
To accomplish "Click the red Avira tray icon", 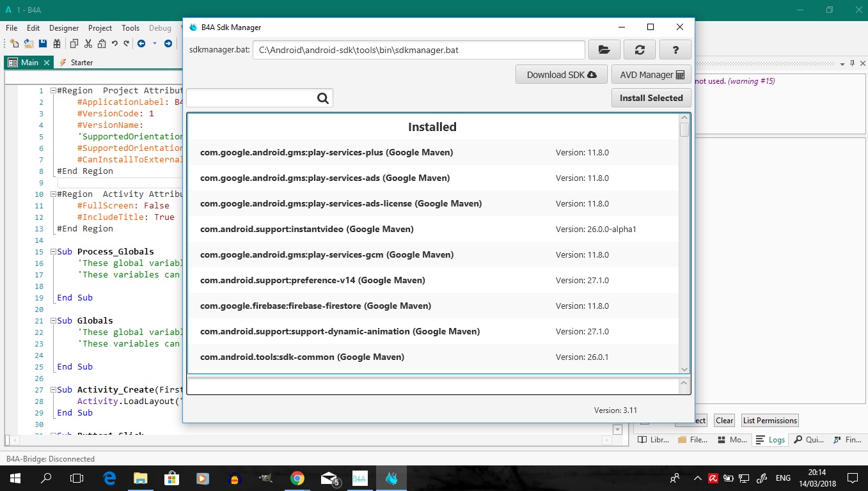I will (x=713, y=478).
